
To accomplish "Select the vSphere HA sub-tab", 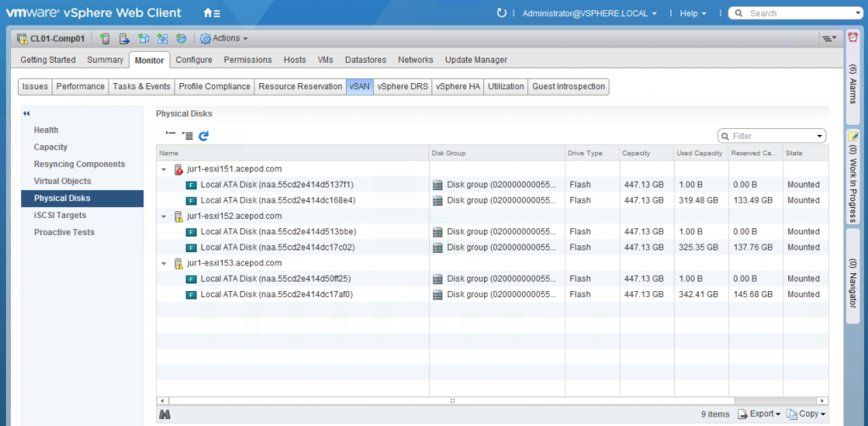I will click(458, 87).
